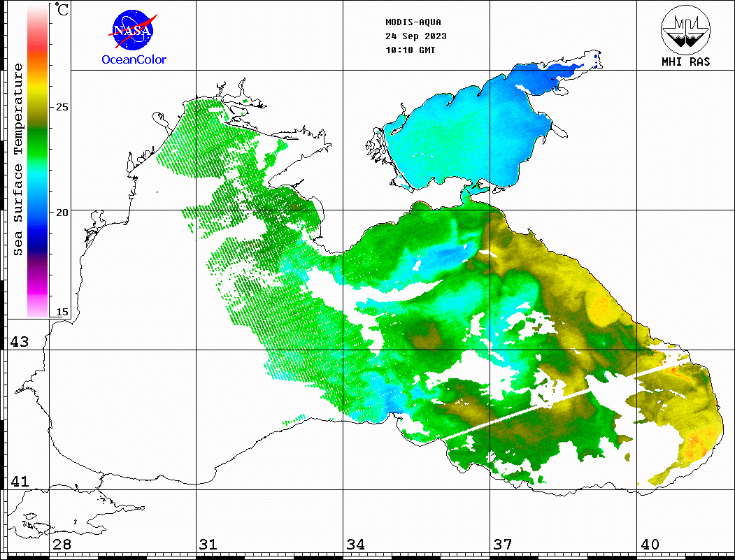The height and width of the screenshot is (560, 735).
Task: Click the MHI RAS emblem icon
Action: (685, 29)
